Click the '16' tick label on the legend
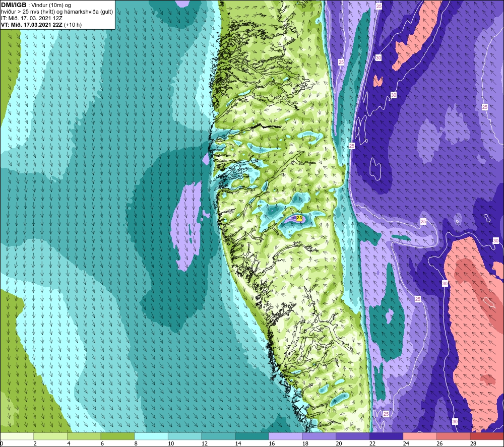504x447 pixels. (x=272, y=443)
